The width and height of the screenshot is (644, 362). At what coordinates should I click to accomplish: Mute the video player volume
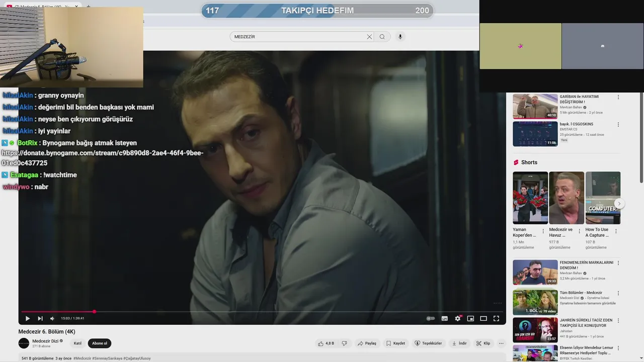(52, 318)
